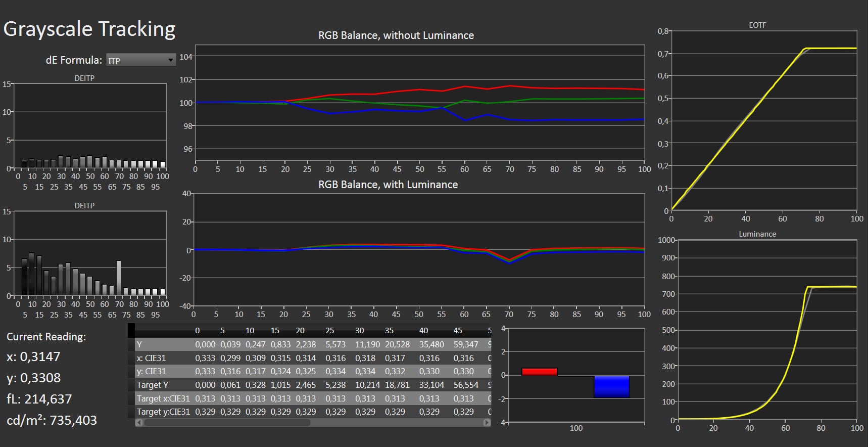Click the tall bar at 70 in lower DEITP chart
This screenshot has width=868, height=447.
tap(119, 278)
